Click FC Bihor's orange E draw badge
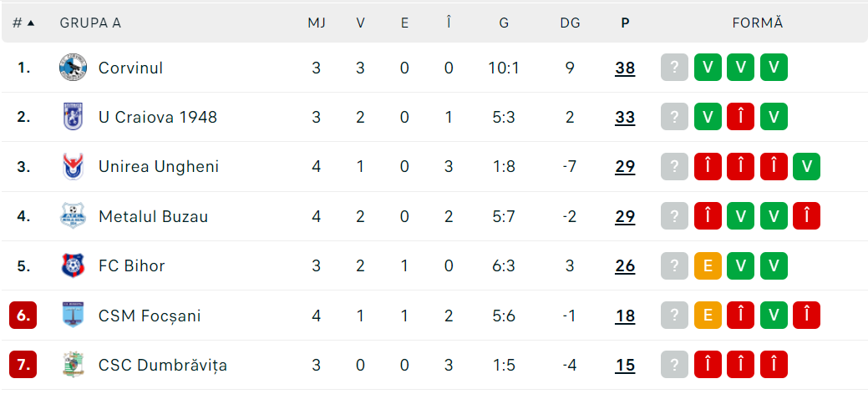Screen dimensions: 868x394 (708, 266)
